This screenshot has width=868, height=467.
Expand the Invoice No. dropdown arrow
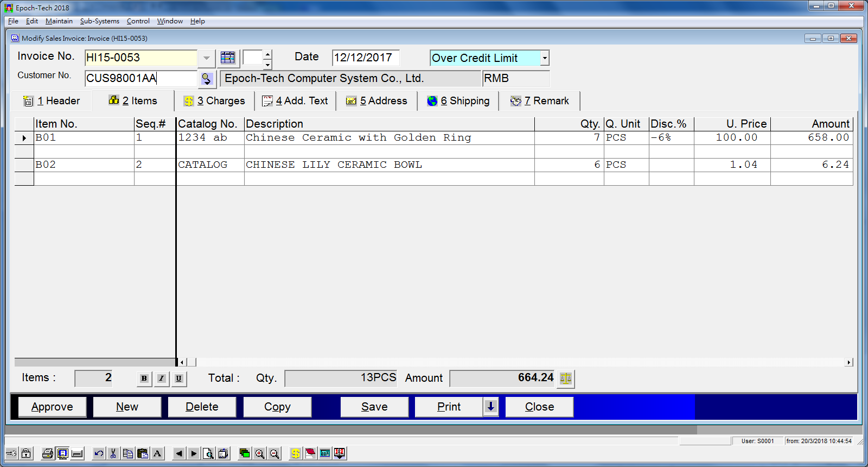click(207, 58)
